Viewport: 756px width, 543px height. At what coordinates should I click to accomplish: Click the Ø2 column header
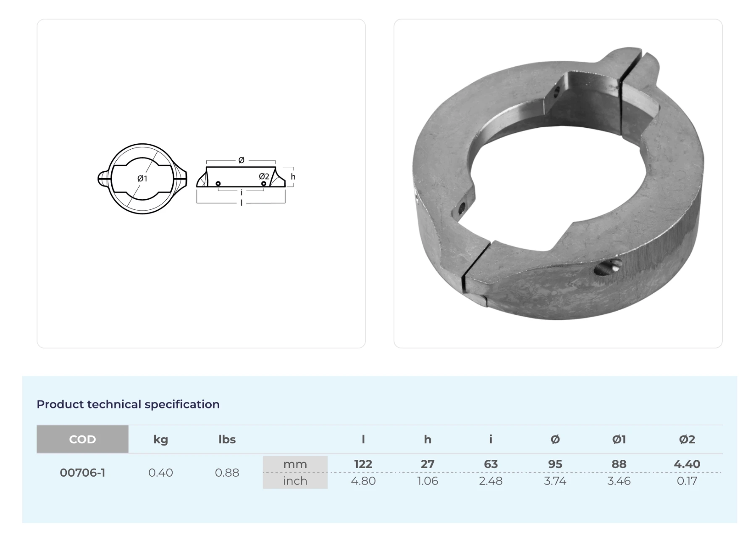coord(687,439)
